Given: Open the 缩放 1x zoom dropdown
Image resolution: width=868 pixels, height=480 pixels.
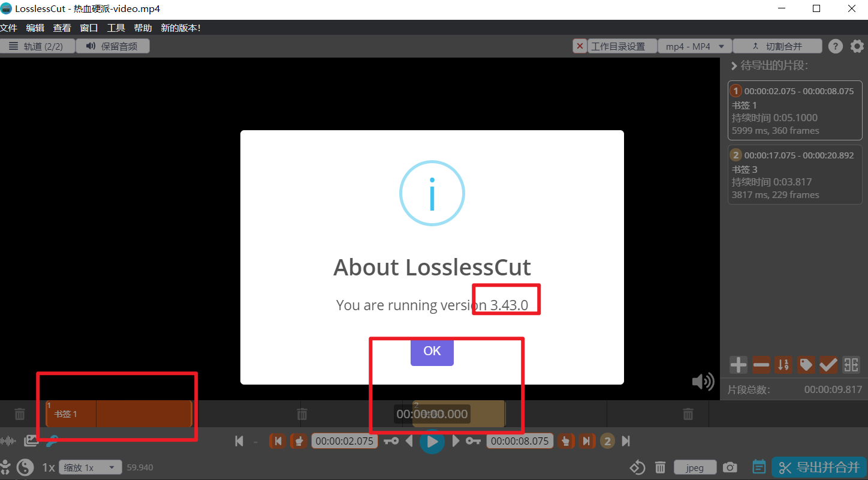Looking at the screenshot, I should click(90, 467).
